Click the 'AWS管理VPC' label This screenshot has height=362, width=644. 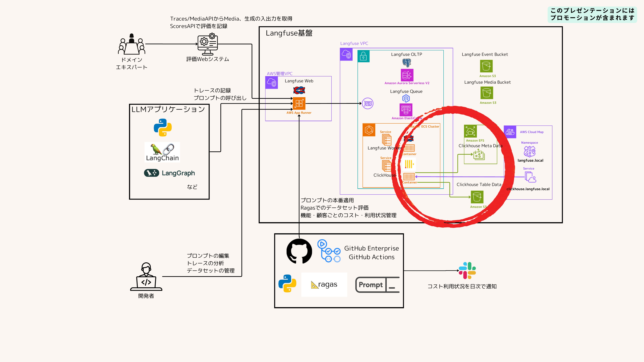coord(279,74)
